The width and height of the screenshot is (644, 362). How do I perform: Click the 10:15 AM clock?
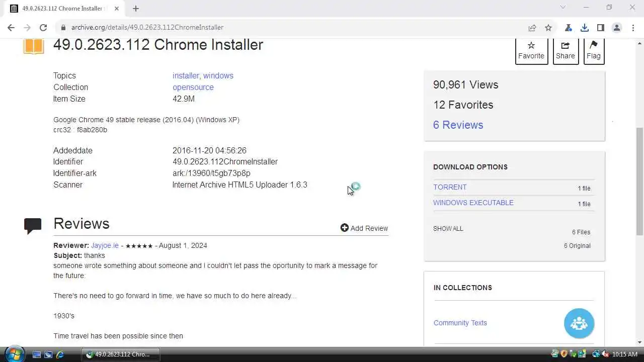point(625,354)
